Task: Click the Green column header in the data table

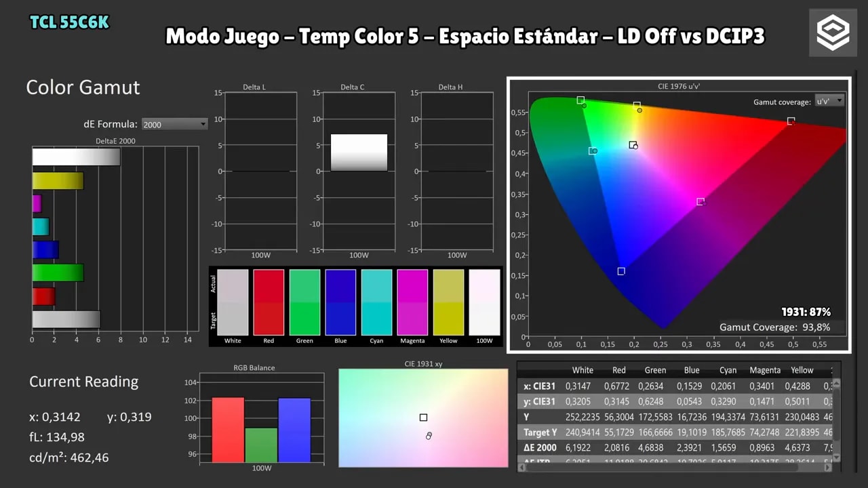Action: click(655, 370)
